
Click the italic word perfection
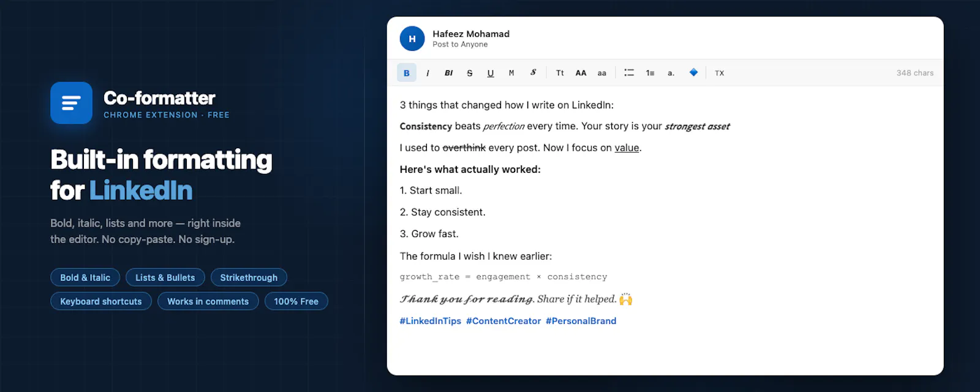503,126
